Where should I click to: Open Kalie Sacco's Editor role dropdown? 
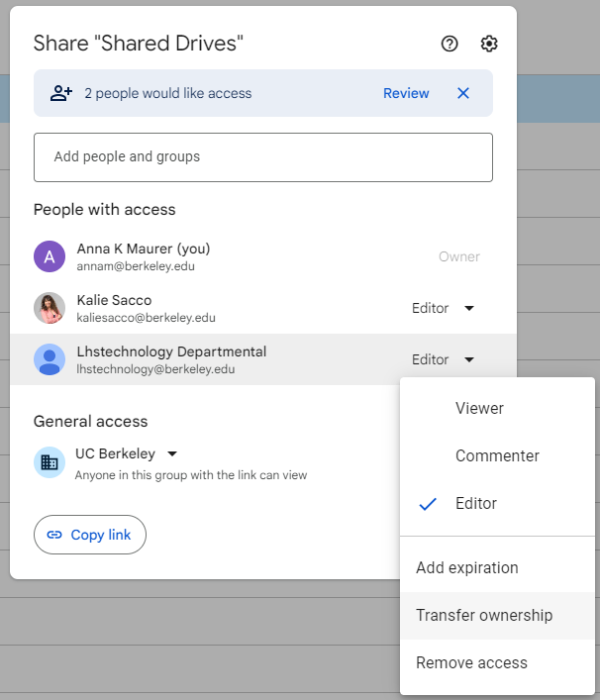[x=443, y=308]
